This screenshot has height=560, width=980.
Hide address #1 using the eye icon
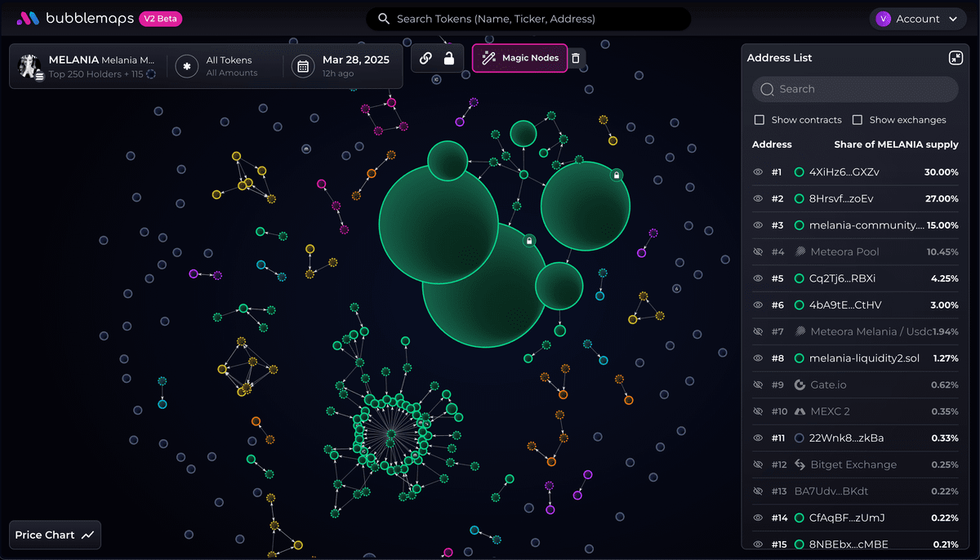coord(757,172)
